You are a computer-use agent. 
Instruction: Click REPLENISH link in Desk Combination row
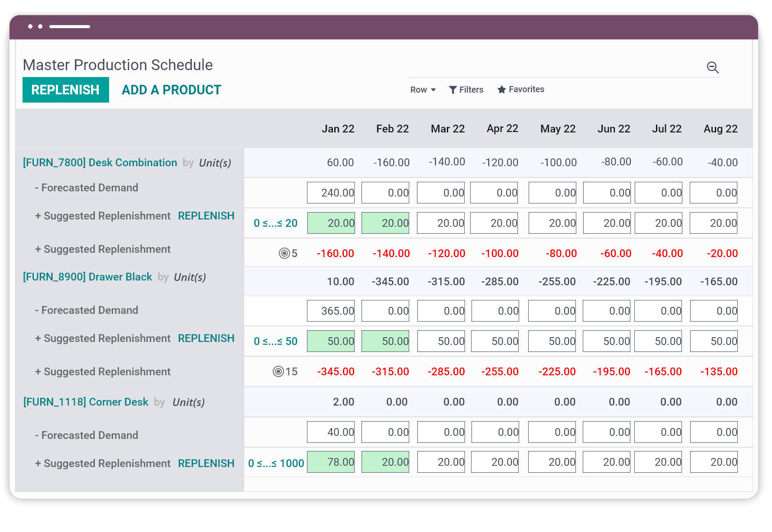(206, 216)
